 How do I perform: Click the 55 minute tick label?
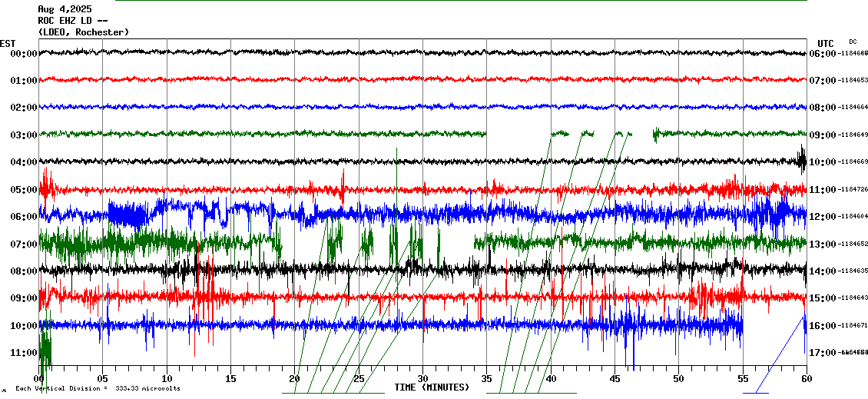pos(742,379)
